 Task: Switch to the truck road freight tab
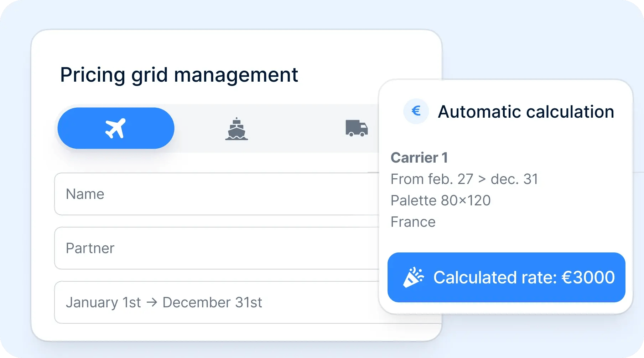(x=357, y=128)
